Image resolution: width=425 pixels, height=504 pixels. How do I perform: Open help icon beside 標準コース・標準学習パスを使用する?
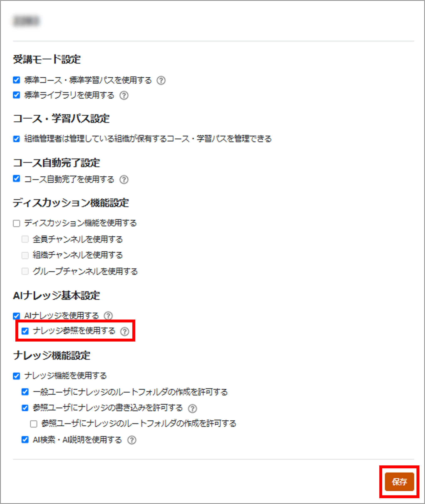(161, 80)
